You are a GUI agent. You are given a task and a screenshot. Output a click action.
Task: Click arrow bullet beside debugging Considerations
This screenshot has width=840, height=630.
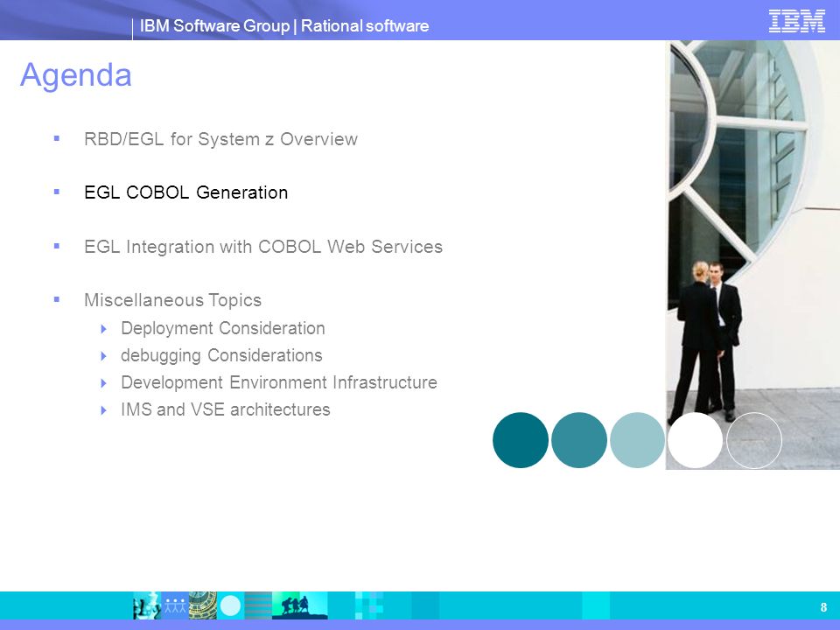pos(104,356)
